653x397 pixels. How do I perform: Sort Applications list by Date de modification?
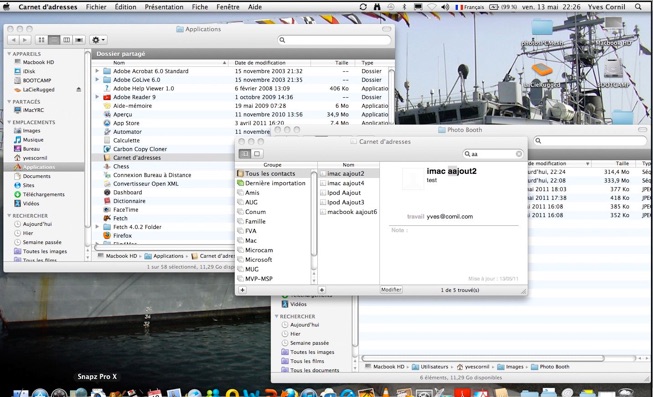[270, 63]
